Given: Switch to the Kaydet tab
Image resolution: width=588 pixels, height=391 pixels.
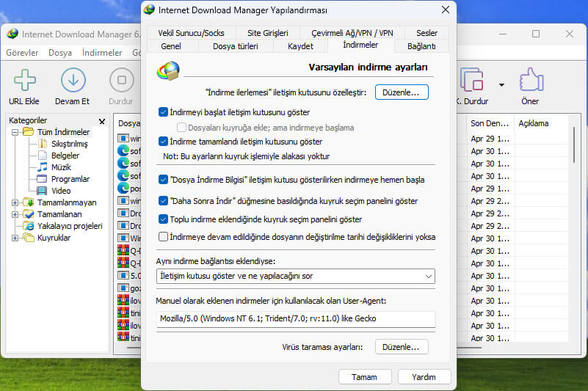Looking at the screenshot, I should pyautogui.click(x=300, y=46).
